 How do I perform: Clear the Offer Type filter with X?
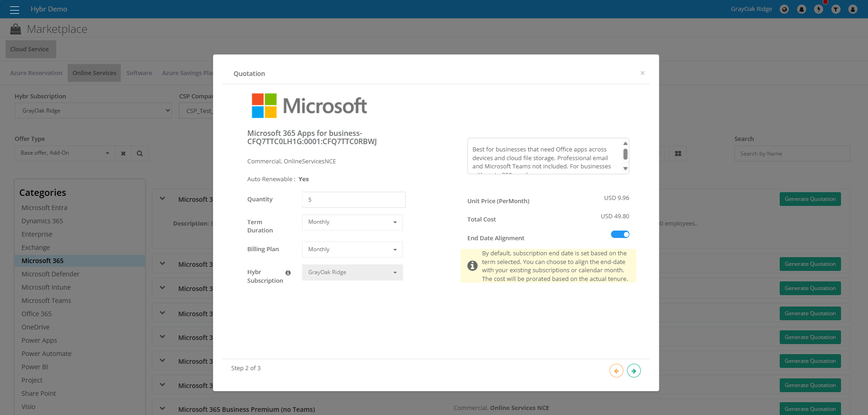click(x=123, y=153)
